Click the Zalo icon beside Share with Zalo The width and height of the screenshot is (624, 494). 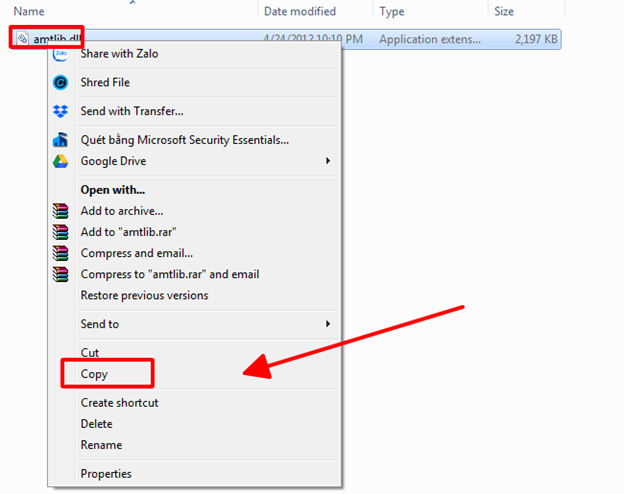coord(60,54)
